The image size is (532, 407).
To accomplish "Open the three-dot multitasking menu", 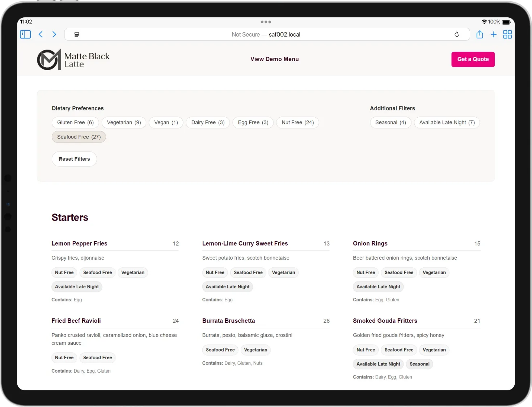I will [x=266, y=22].
